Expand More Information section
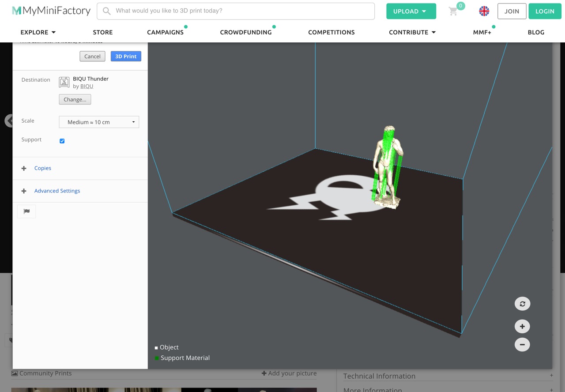This screenshot has height=392, width=565. click(x=448, y=389)
